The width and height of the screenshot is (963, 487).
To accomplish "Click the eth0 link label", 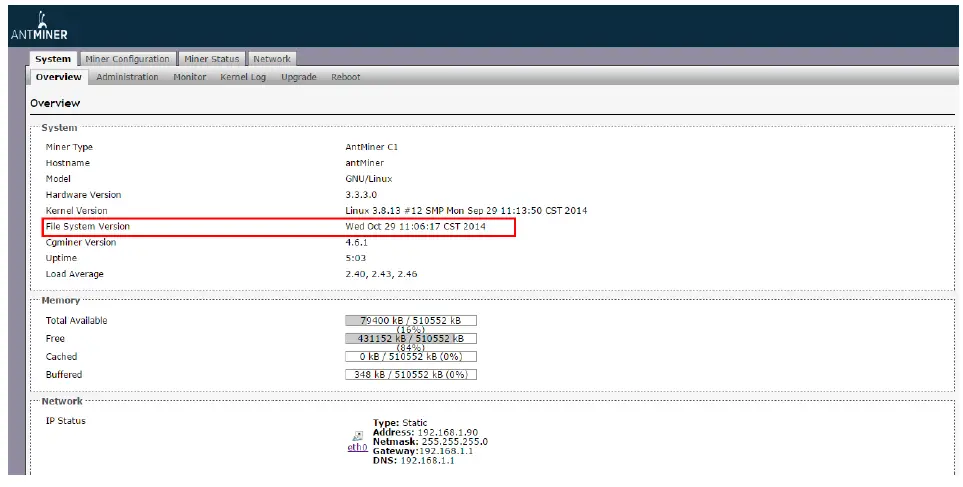I will [357, 448].
